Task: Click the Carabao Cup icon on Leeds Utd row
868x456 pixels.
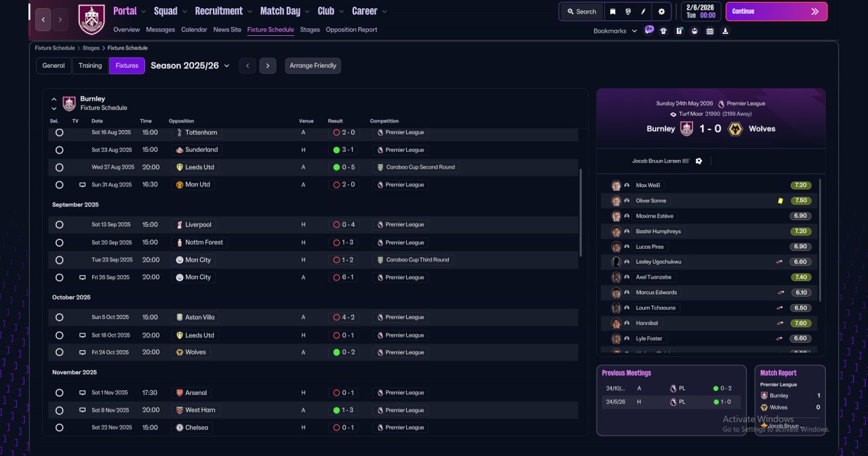Action: 380,167
